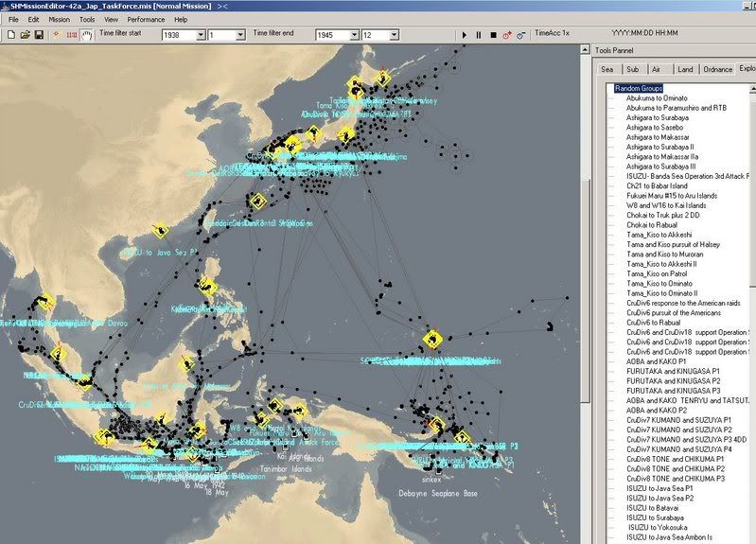Save the mission with floppy disk icon
756x544 pixels.
[39, 35]
